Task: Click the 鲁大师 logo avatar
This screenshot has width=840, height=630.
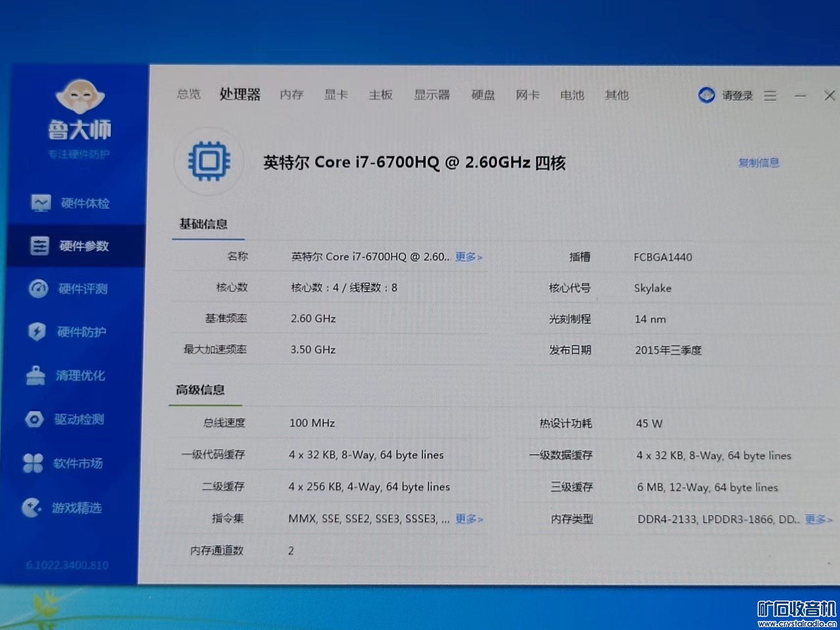Action: click(x=80, y=96)
